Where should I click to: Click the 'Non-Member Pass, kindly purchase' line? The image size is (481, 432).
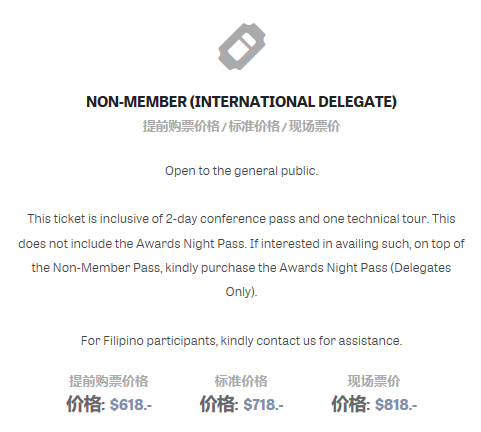[x=241, y=268]
